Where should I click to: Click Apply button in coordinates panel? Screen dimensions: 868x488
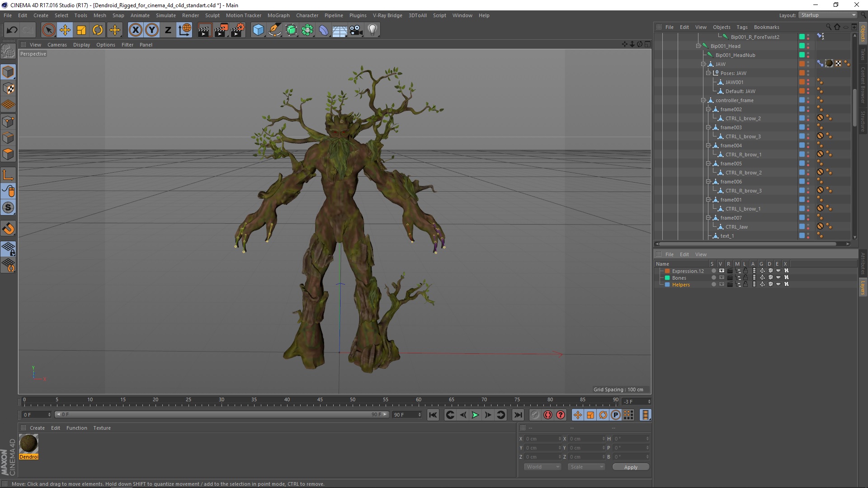[631, 467]
